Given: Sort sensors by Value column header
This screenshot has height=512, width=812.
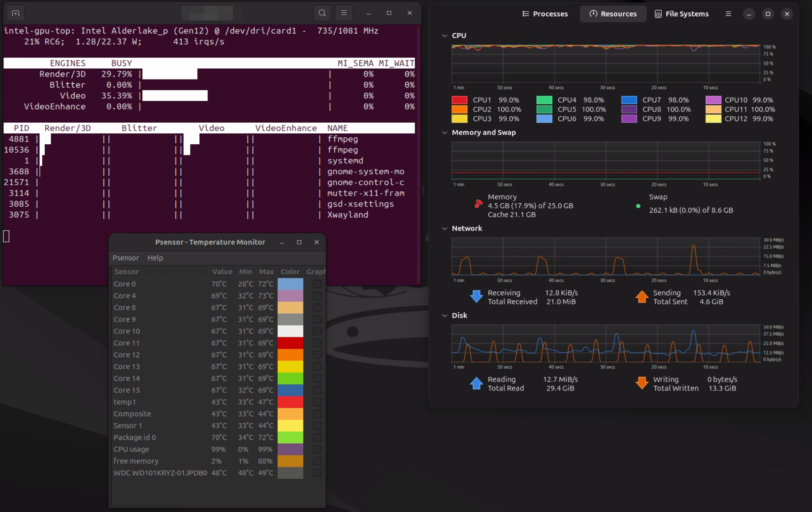Looking at the screenshot, I should coord(222,272).
